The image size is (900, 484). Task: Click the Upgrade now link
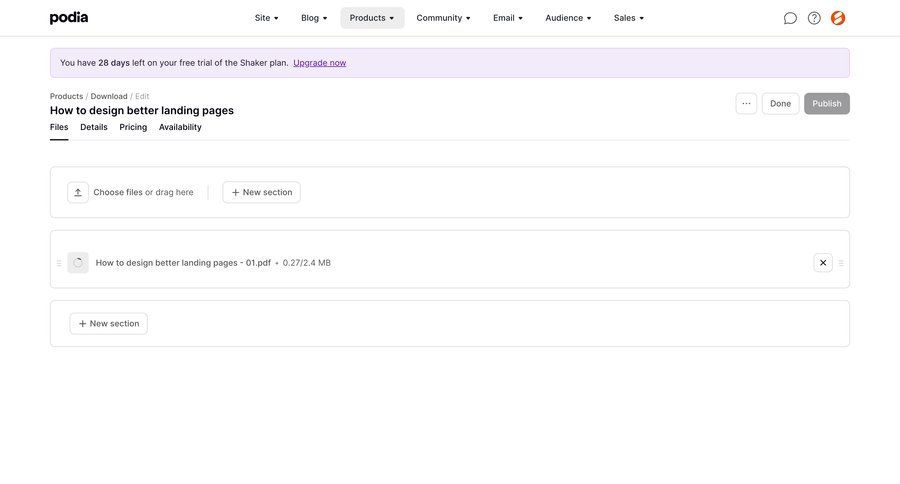[320, 63]
